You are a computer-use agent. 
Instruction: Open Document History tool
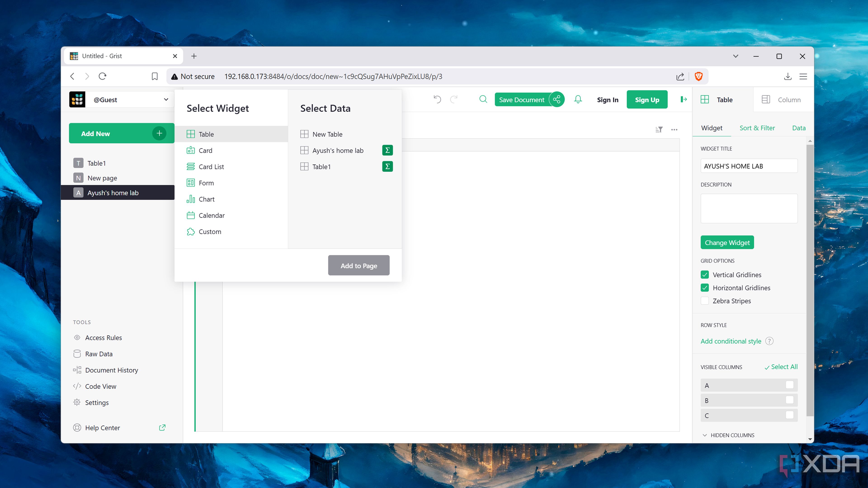coord(106,370)
